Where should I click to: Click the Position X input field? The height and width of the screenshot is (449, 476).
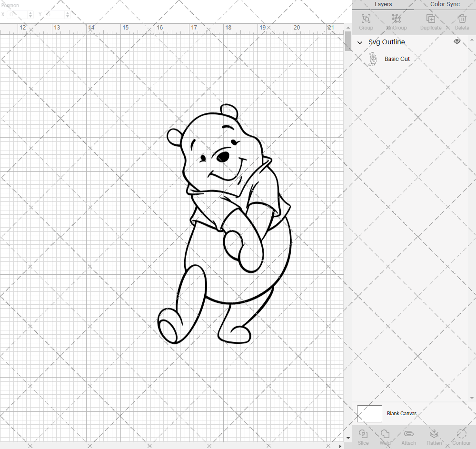point(18,14)
